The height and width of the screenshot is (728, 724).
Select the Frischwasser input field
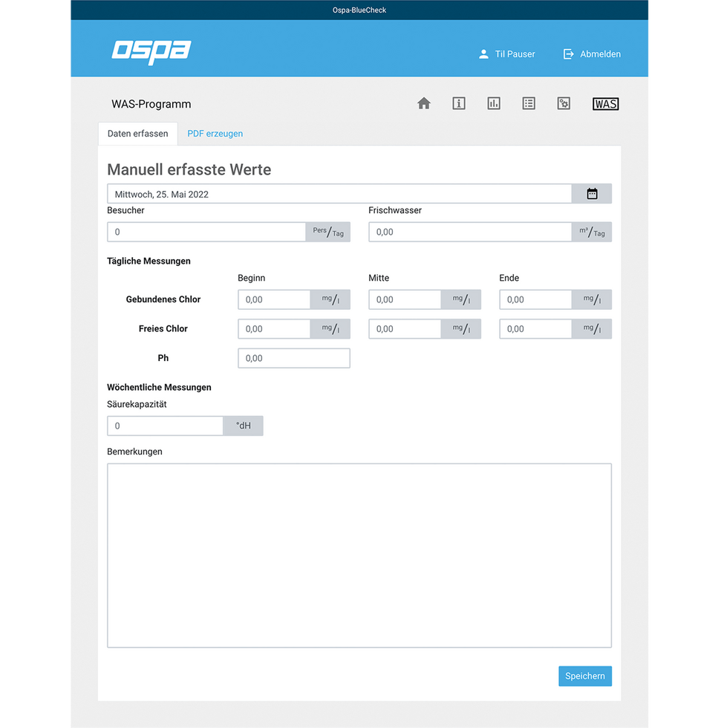coord(469,232)
